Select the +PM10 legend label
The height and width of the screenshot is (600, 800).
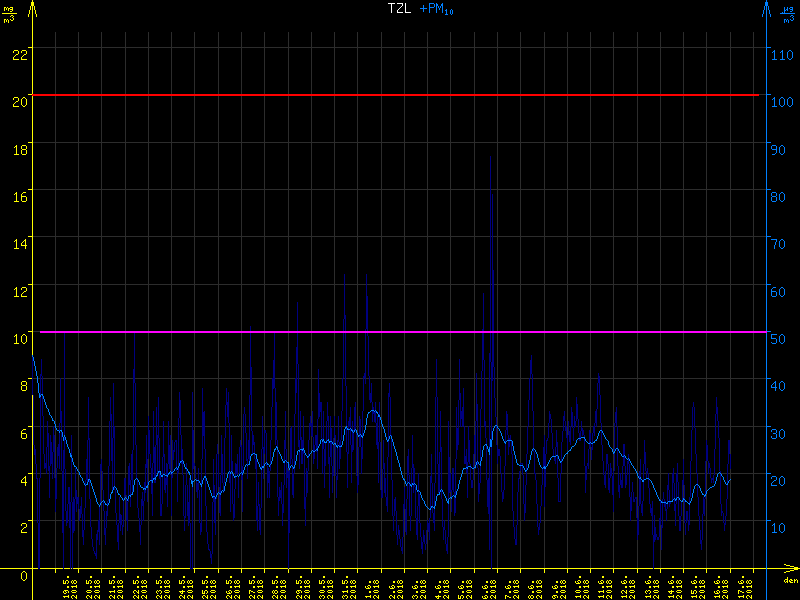436,9
